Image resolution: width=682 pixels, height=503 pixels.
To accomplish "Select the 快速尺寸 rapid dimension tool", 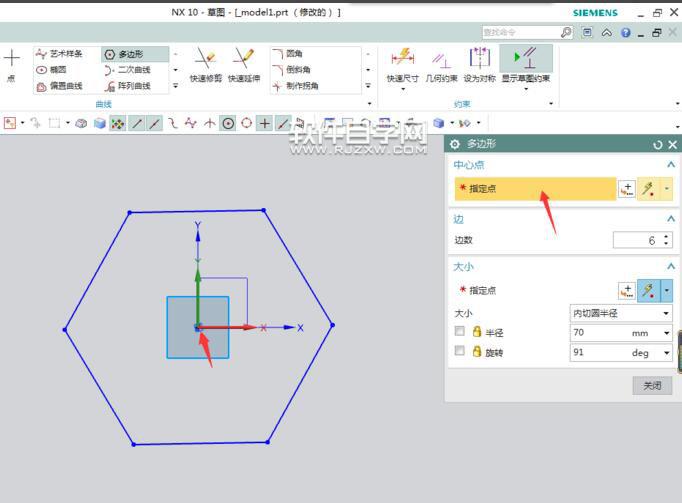I will point(402,64).
